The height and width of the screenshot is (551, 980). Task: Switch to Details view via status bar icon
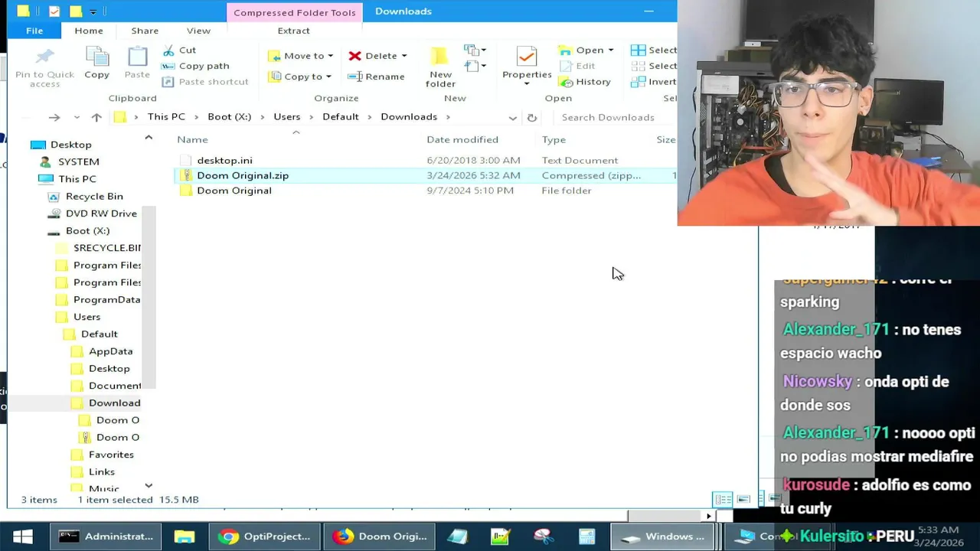pos(723,500)
